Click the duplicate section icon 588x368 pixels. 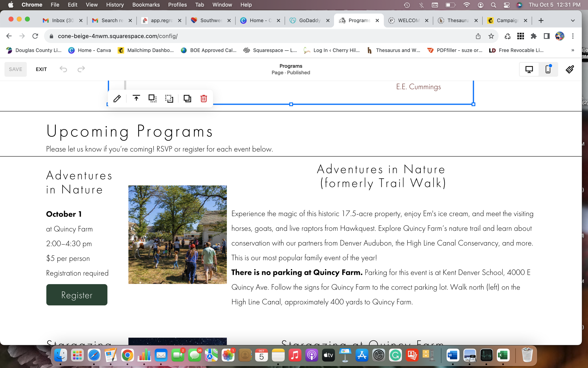tap(187, 99)
